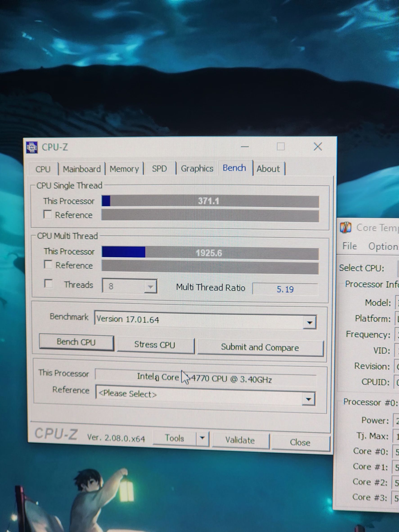Click the multi thread score bar 1925.6

[210, 252]
